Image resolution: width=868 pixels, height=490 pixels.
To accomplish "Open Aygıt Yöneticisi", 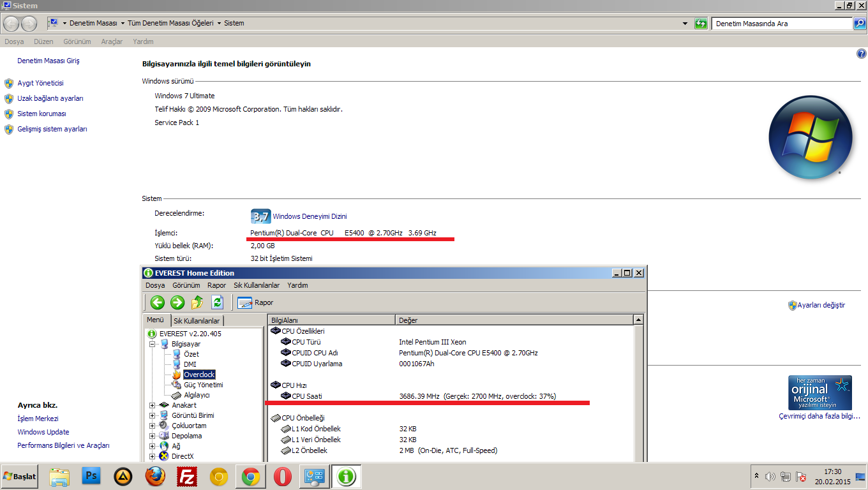I will [x=40, y=83].
